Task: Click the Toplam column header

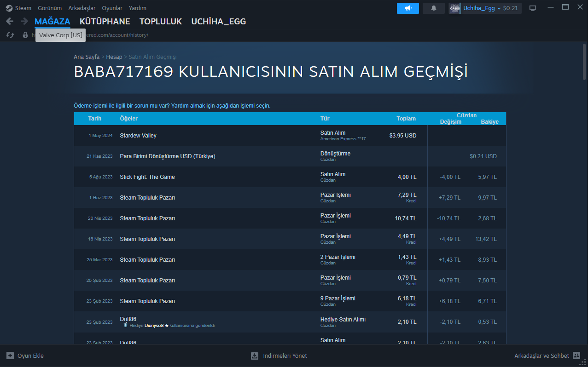Action: click(x=406, y=119)
